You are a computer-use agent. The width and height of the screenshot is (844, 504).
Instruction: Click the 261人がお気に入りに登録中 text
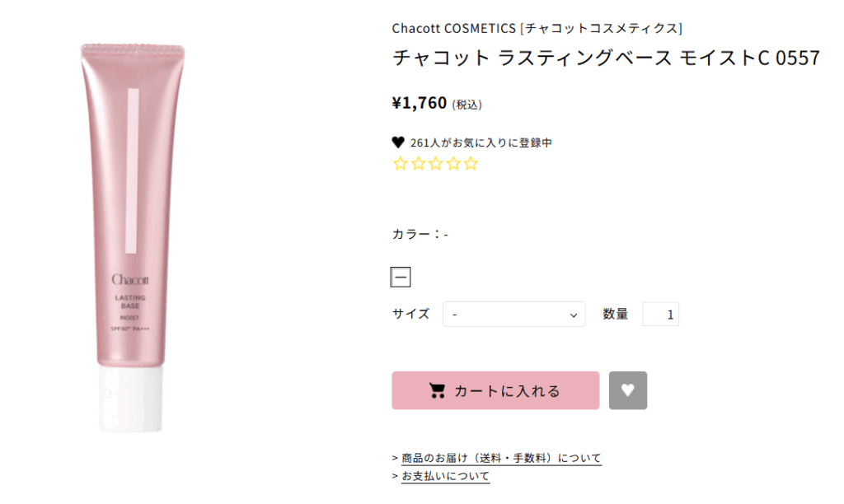tap(481, 142)
